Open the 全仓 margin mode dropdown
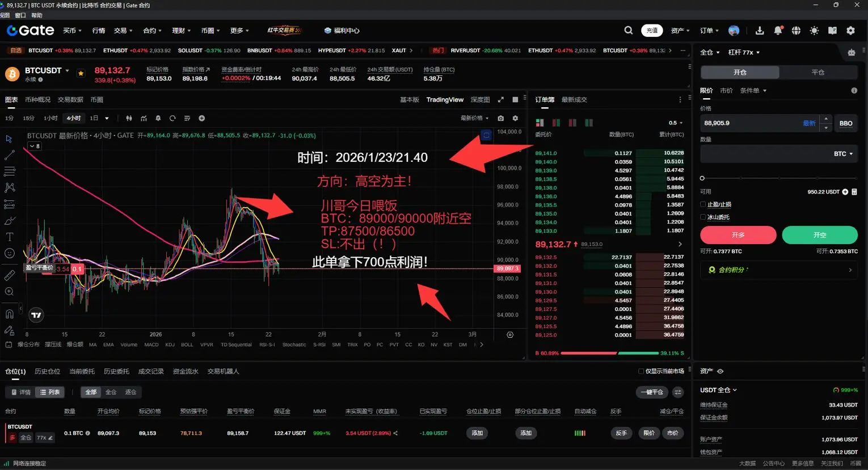868x470 pixels. tap(710, 52)
